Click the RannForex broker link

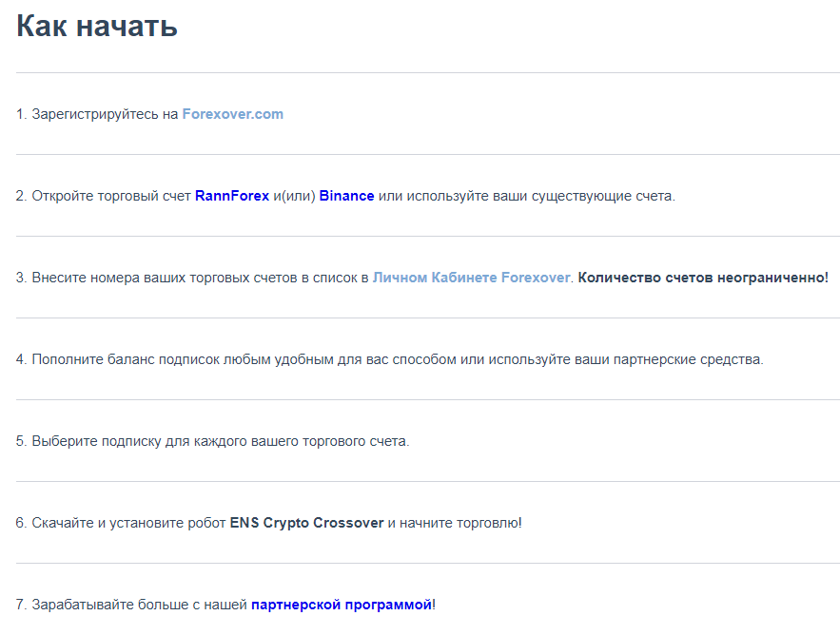click(x=232, y=196)
